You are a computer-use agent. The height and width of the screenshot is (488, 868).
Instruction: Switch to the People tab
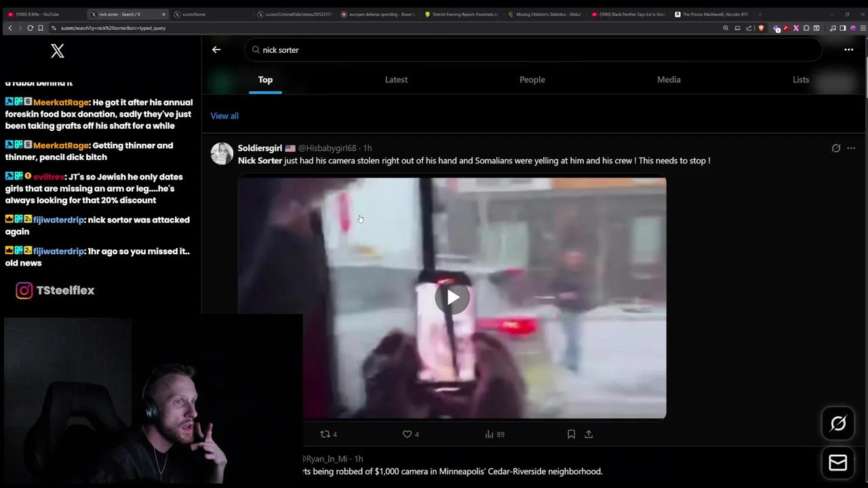click(x=532, y=79)
